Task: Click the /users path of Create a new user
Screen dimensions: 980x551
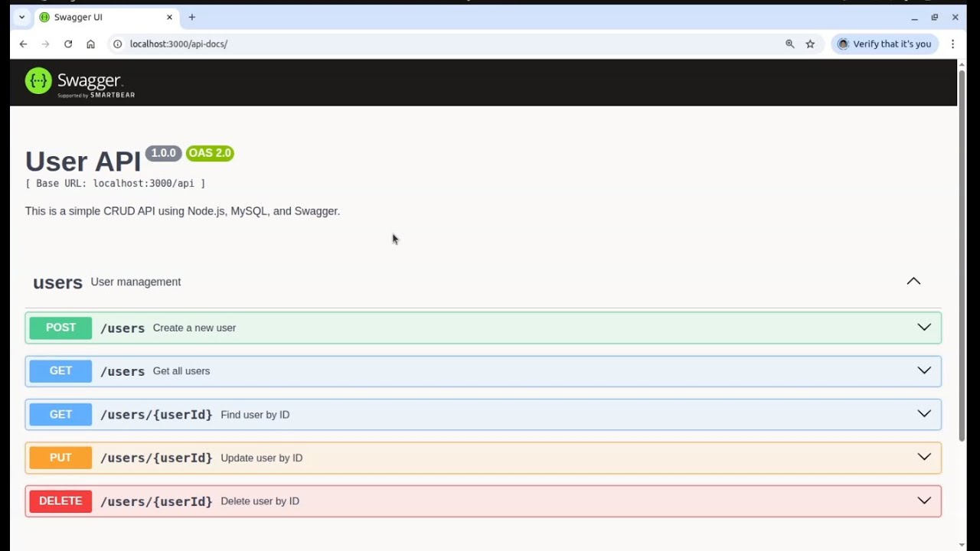Action: click(x=122, y=328)
